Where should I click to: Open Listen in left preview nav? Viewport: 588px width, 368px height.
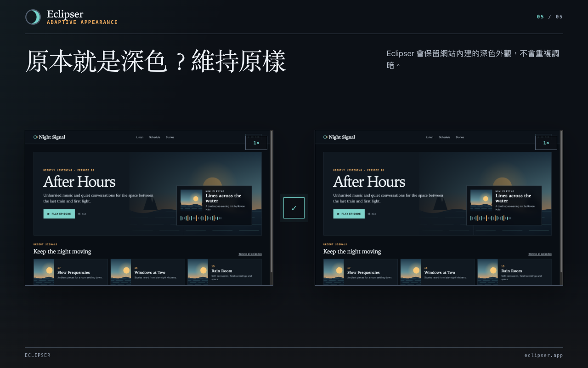140,137
